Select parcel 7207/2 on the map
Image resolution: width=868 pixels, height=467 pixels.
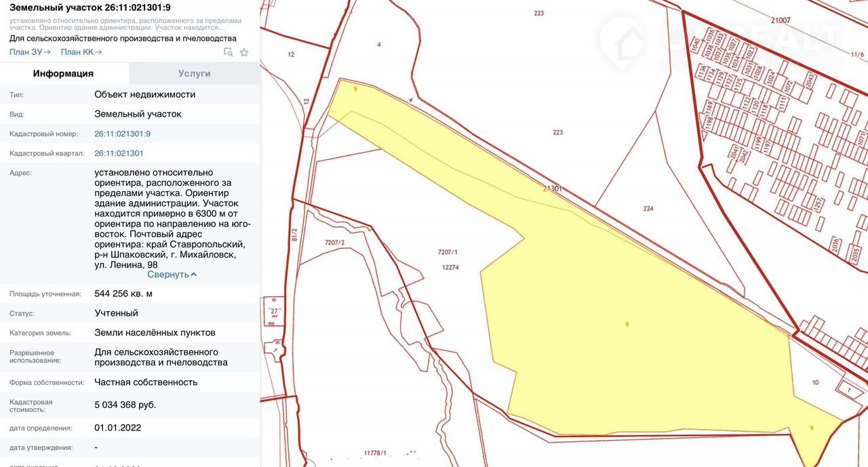pos(335,242)
